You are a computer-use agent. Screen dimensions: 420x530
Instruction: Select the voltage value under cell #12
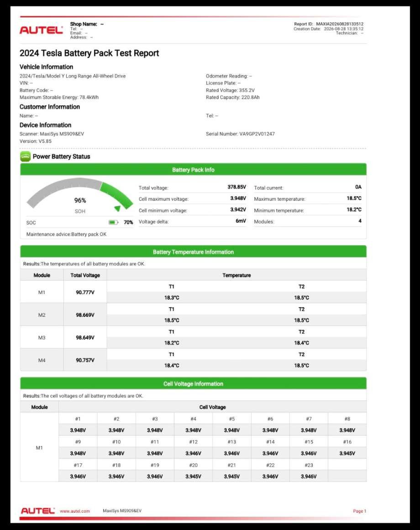pyautogui.click(x=193, y=453)
